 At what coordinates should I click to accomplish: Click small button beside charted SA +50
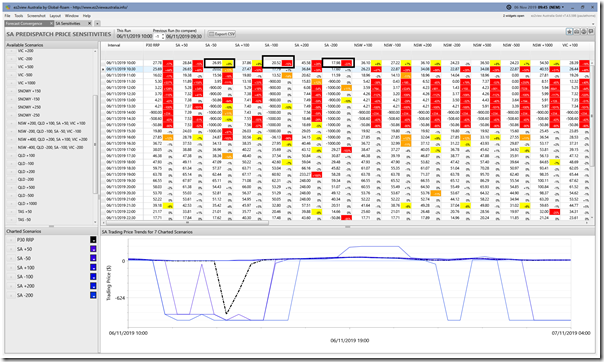[x=11, y=249]
